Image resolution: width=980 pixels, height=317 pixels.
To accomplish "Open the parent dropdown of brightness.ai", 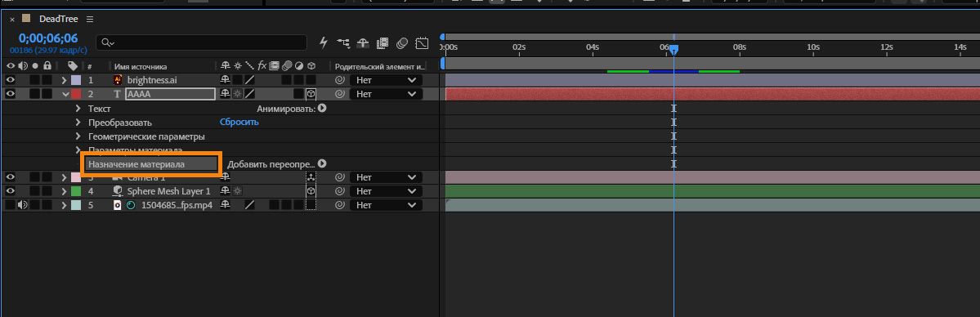I will 386,80.
